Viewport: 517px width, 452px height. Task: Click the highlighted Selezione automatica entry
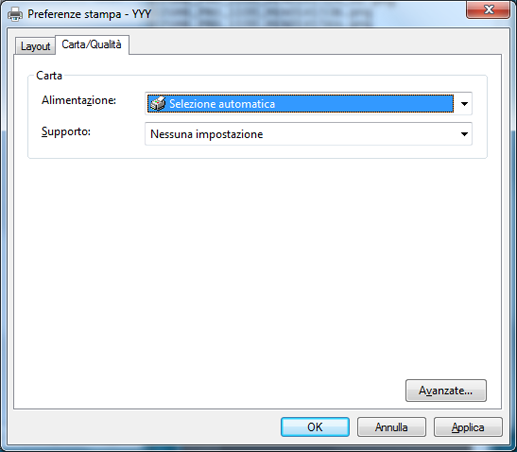point(300,104)
